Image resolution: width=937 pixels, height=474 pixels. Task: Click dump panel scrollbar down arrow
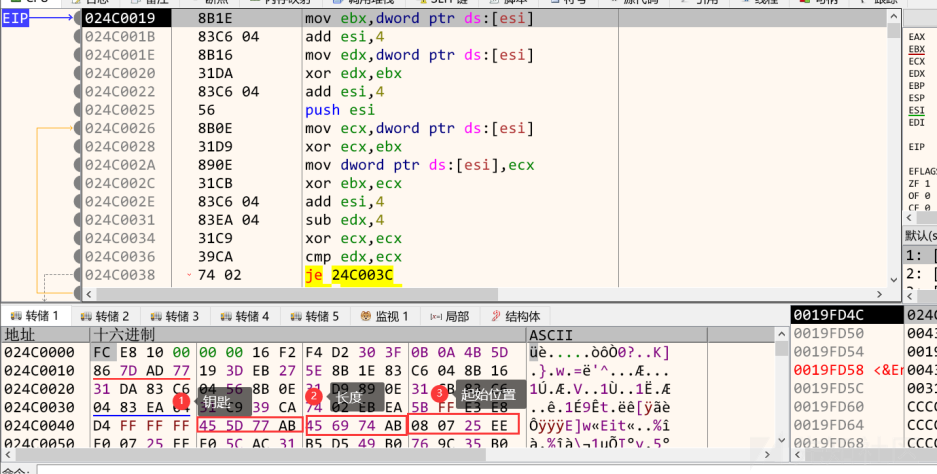coord(781,441)
